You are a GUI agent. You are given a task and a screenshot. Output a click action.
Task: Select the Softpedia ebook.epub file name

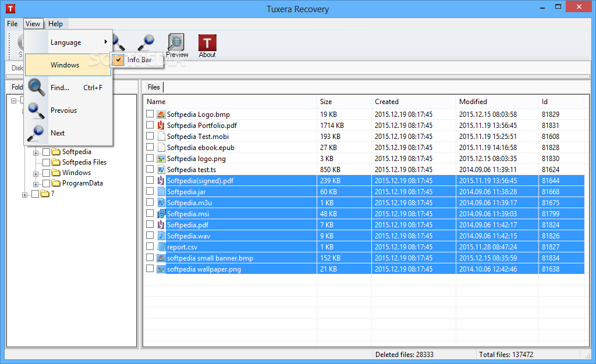point(201,148)
